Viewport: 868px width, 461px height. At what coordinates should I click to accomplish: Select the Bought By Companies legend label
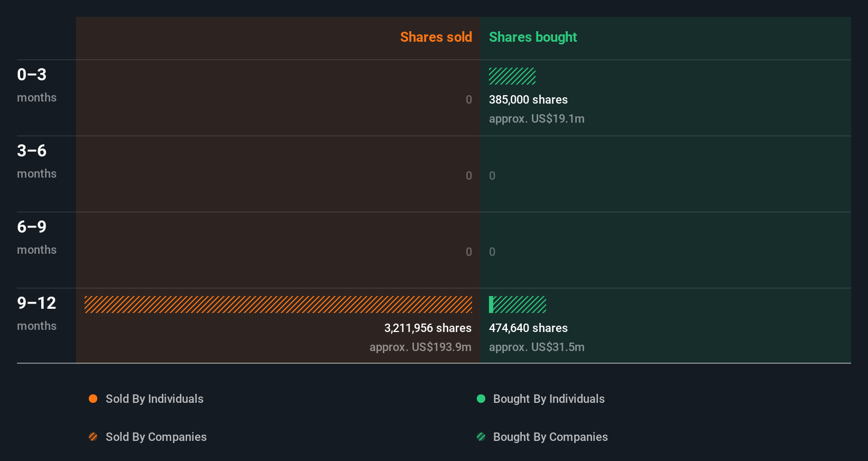coord(550,437)
